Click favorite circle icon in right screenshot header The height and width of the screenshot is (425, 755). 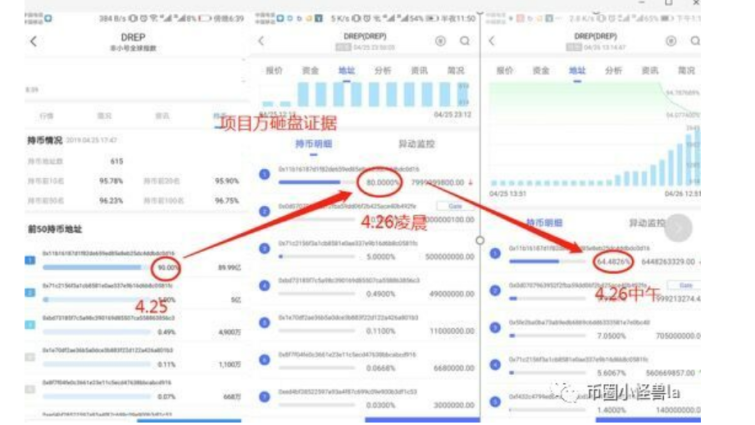click(x=671, y=41)
